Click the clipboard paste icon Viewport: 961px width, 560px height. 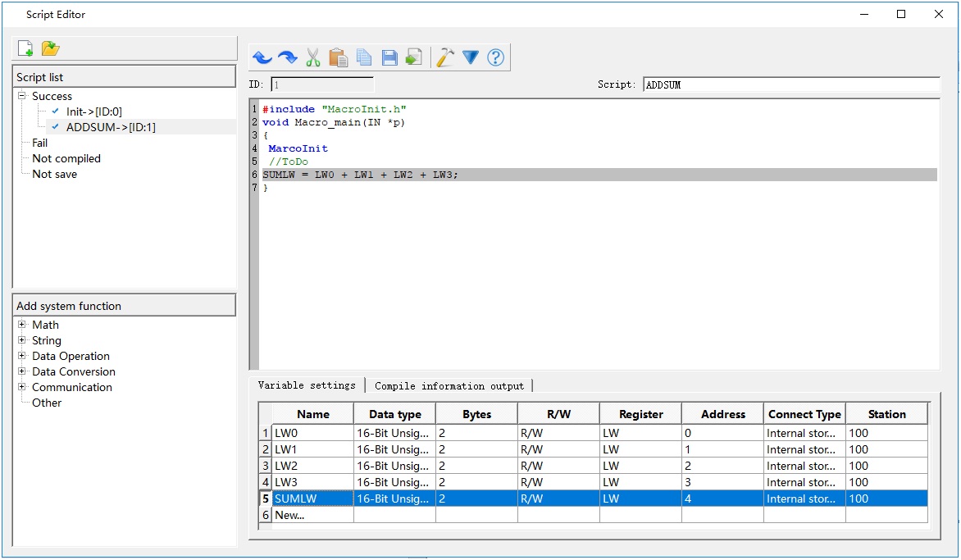(338, 57)
